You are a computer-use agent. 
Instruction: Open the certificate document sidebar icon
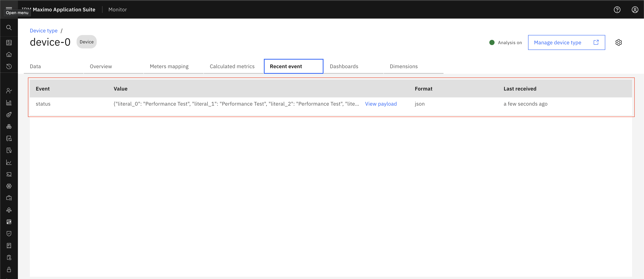tap(9, 150)
